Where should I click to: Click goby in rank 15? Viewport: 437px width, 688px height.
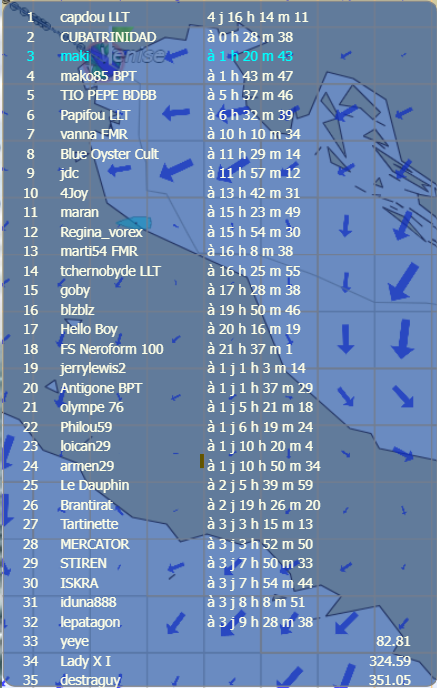click(x=75, y=290)
